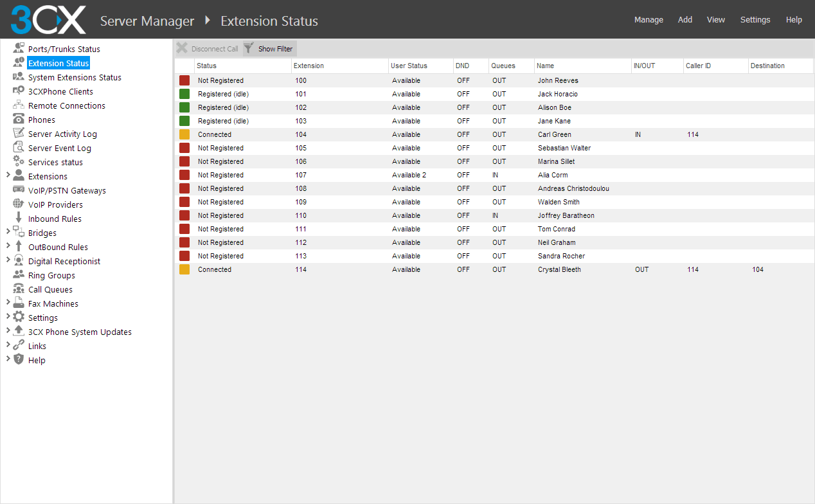Open the Manage menu
The width and height of the screenshot is (815, 504).
(x=649, y=20)
